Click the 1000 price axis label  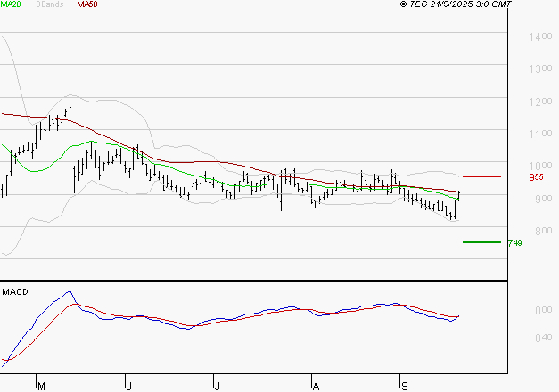pos(540,166)
